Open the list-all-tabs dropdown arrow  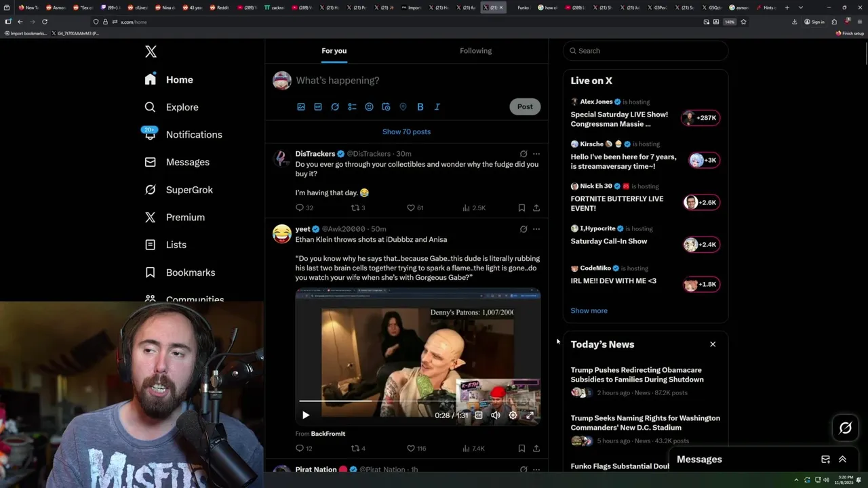tap(801, 7)
